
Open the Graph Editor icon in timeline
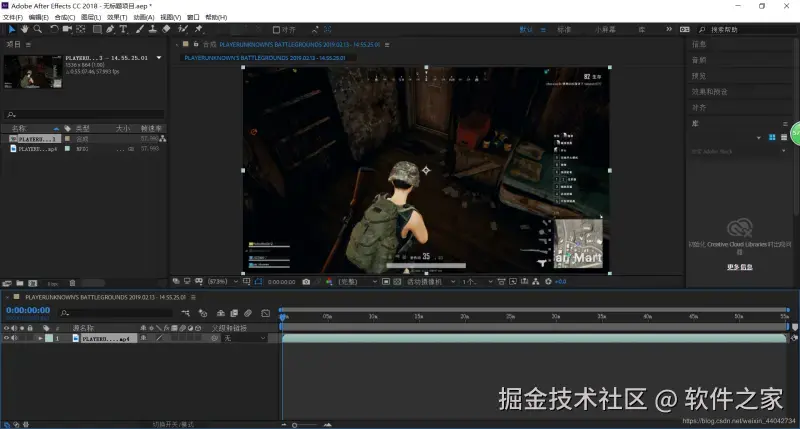(265, 313)
